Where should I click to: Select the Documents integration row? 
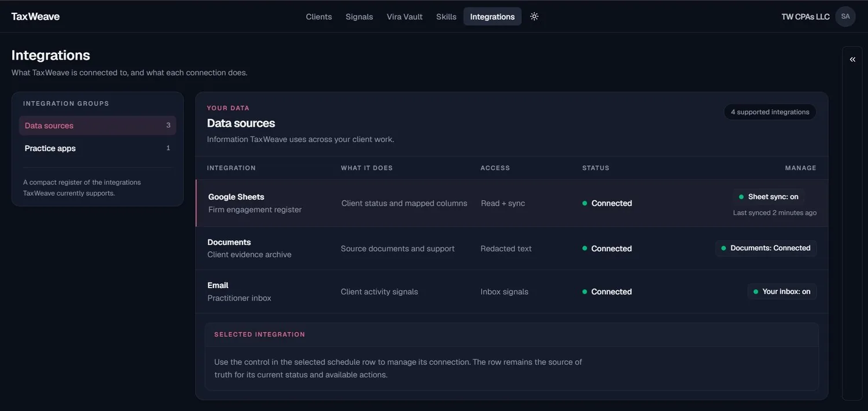coord(512,248)
